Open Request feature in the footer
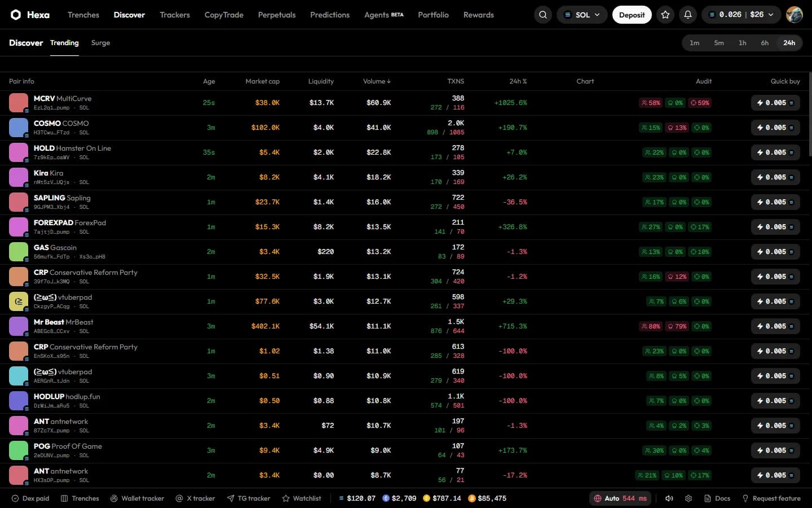 (x=771, y=498)
